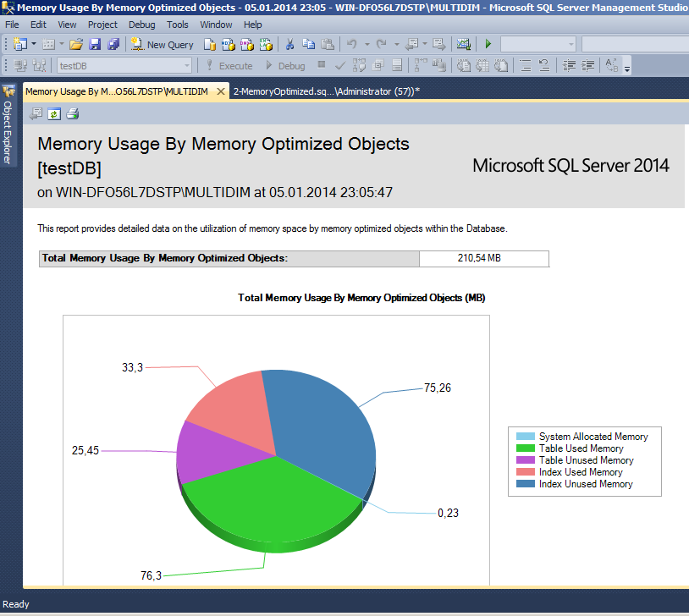This screenshot has width=689, height=616.
Task: Click the Debug button
Action: [285, 65]
